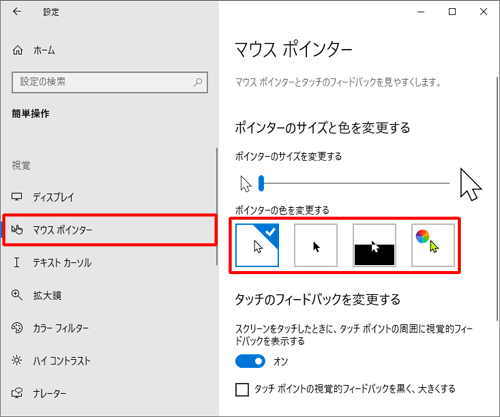Click the ポインターの色を変更する label
The height and width of the screenshot is (417, 500).
(x=282, y=210)
